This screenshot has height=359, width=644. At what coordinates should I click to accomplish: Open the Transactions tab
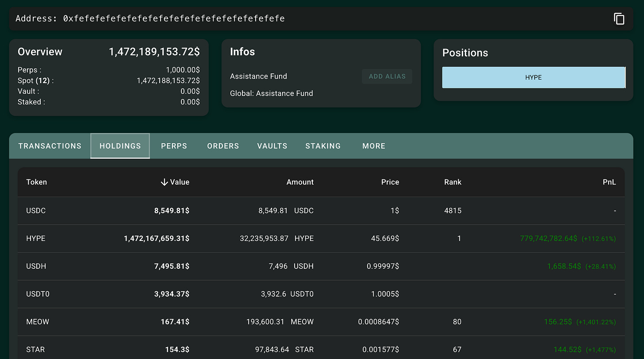pyautogui.click(x=50, y=146)
